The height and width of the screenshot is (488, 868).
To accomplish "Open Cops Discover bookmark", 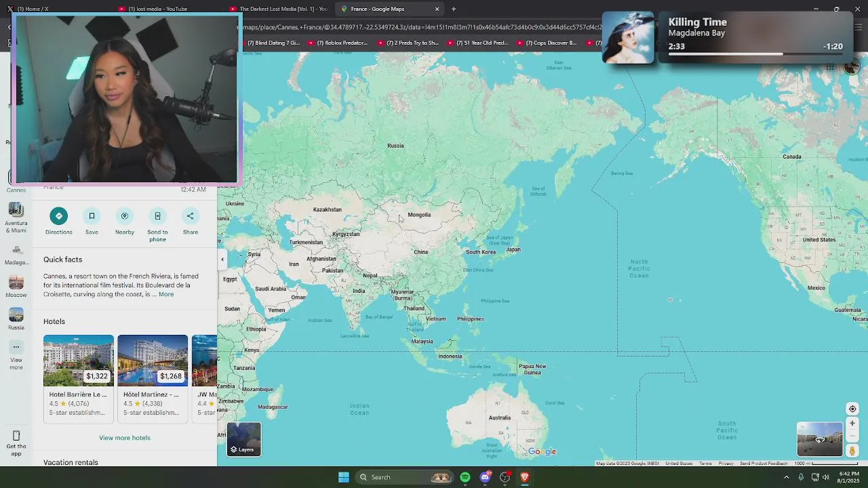I will 547,43.
